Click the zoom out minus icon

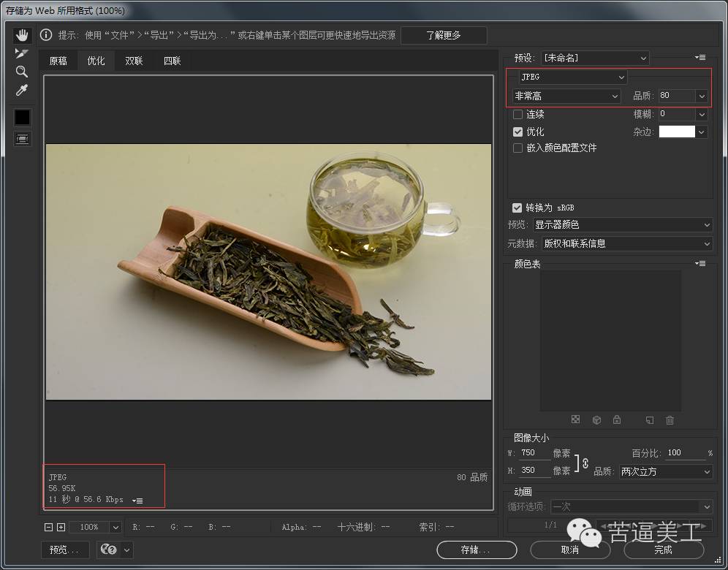48,528
